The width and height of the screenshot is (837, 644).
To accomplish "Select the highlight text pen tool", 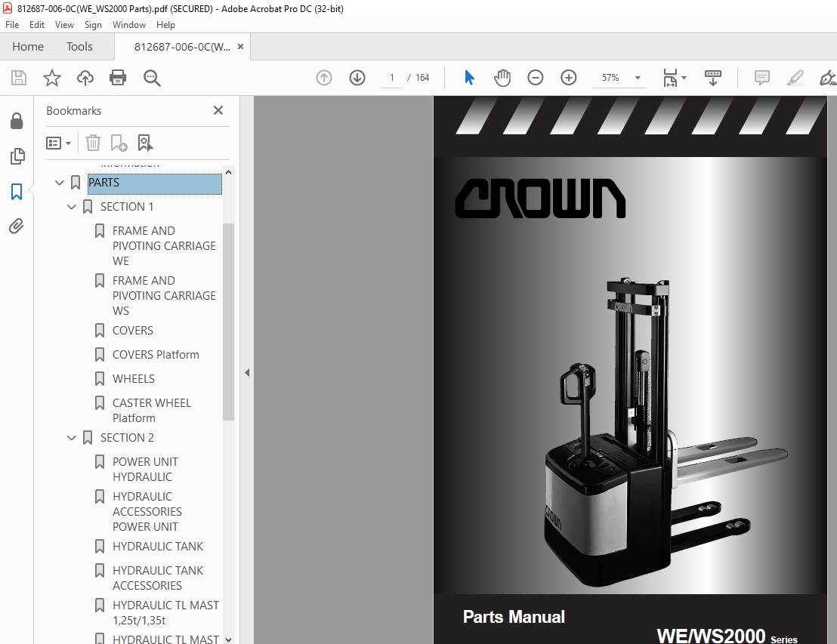I will point(795,78).
